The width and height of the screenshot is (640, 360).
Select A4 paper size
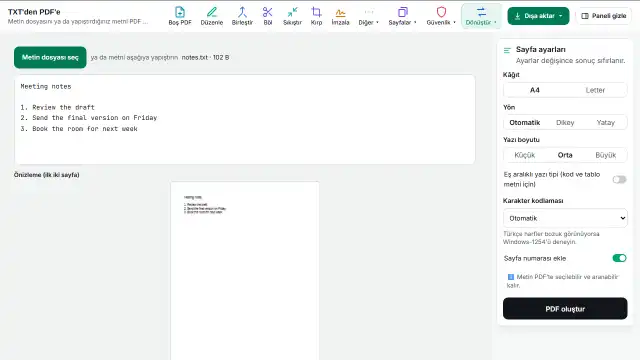535,90
